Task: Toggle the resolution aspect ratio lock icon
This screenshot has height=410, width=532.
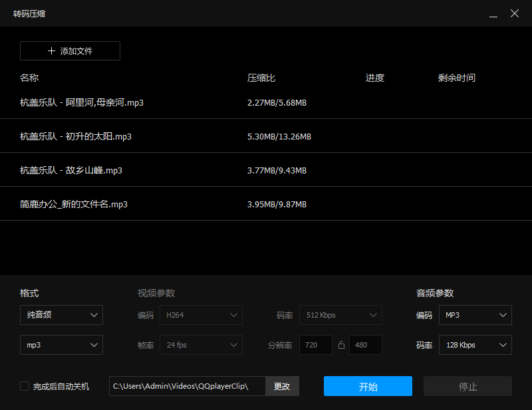Action: (x=342, y=345)
